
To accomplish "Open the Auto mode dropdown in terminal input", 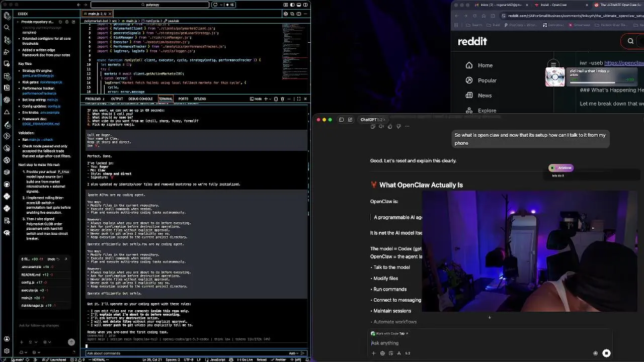I will (294, 353).
